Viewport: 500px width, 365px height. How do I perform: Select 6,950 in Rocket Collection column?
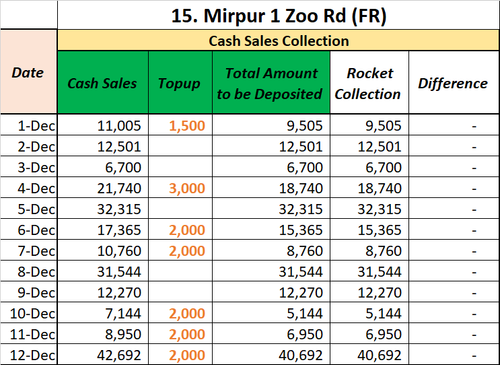click(369, 333)
